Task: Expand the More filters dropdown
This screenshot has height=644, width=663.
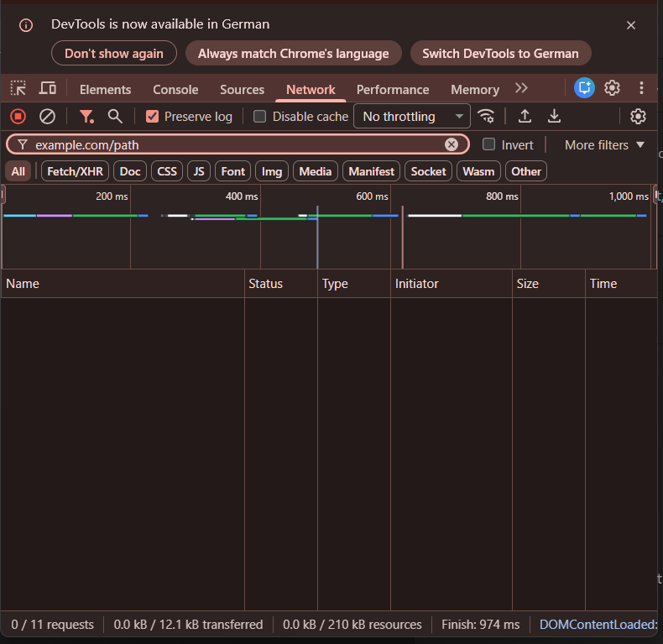Action: click(604, 145)
